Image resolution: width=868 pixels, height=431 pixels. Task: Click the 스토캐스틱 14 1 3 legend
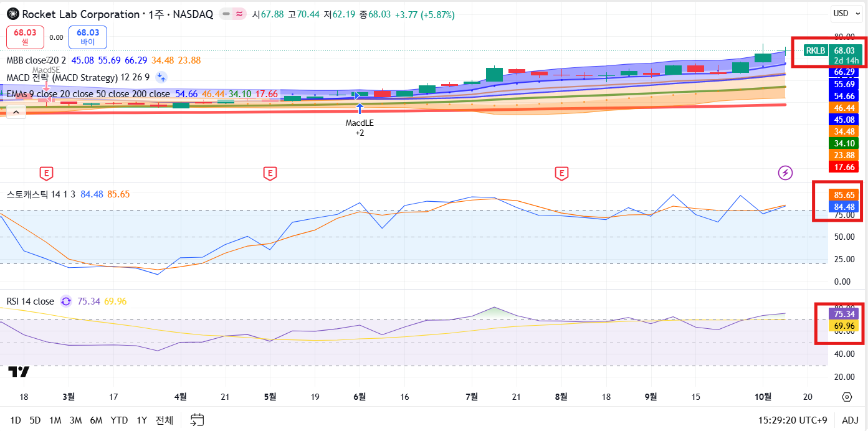pyautogui.click(x=41, y=194)
